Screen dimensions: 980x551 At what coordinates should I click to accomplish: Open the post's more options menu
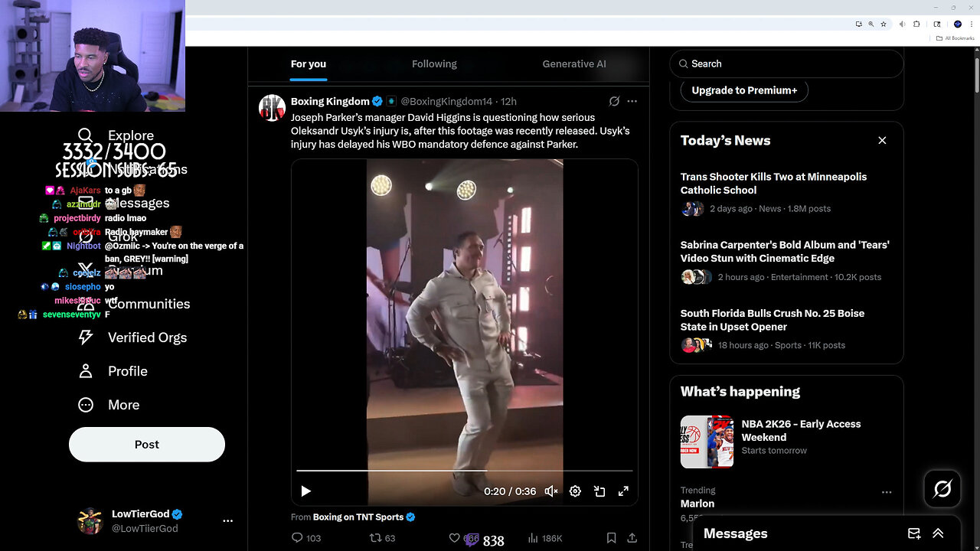coord(632,102)
